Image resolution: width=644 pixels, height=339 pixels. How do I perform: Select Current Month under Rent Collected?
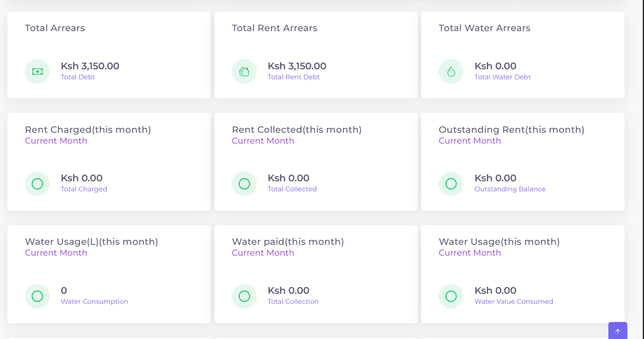click(x=263, y=141)
